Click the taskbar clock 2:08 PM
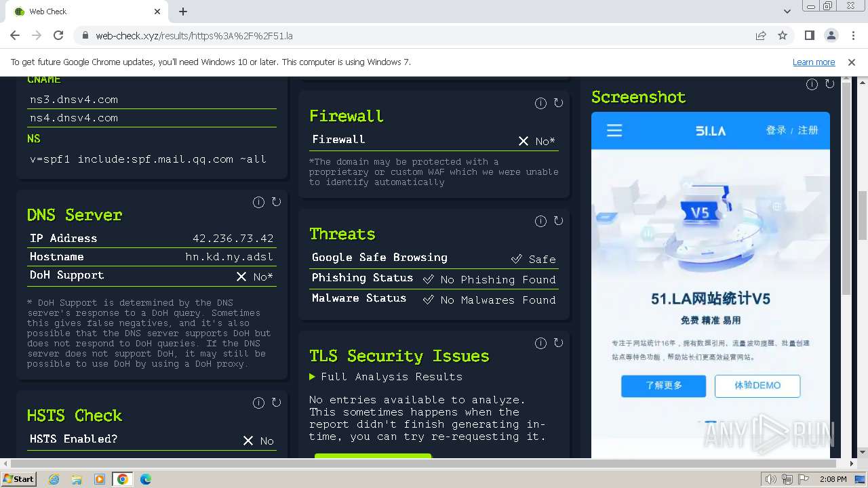This screenshot has height=488, width=868. [x=833, y=479]
